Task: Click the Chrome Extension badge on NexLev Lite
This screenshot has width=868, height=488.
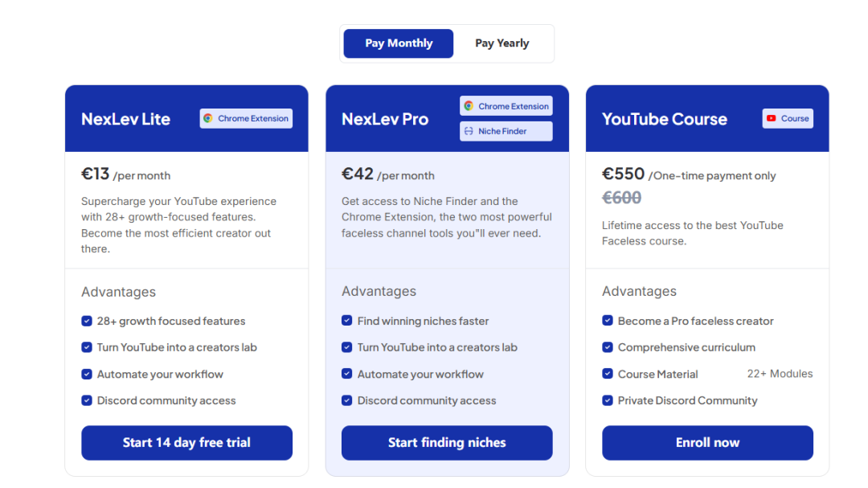Action: click(246, 118)
